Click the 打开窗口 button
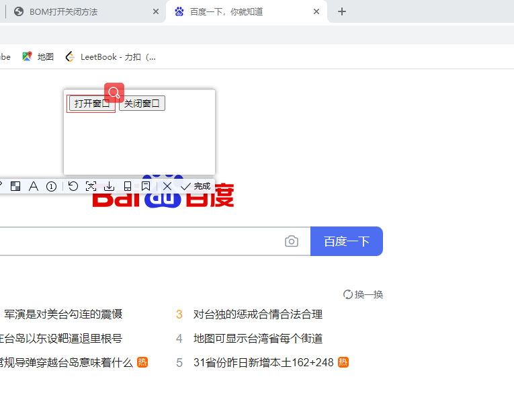 point(92,103)
